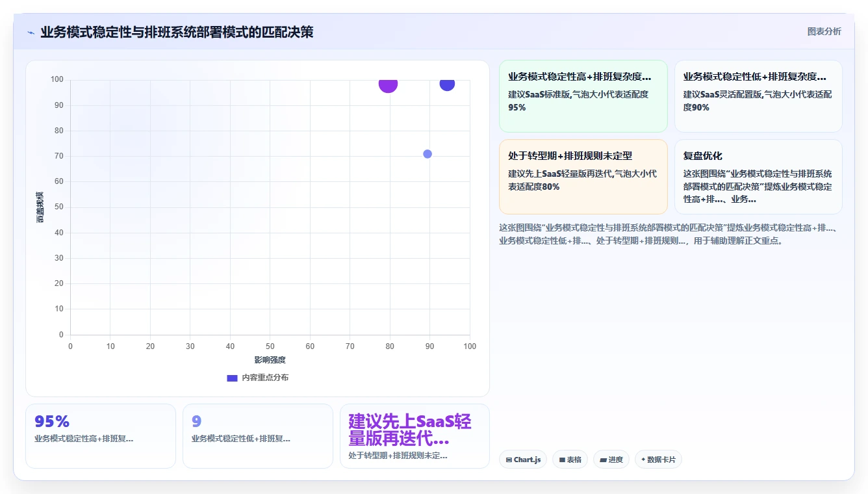Click the icon in the 进度 tag
This screenshot has height=494, width=868.
[603, 460]
